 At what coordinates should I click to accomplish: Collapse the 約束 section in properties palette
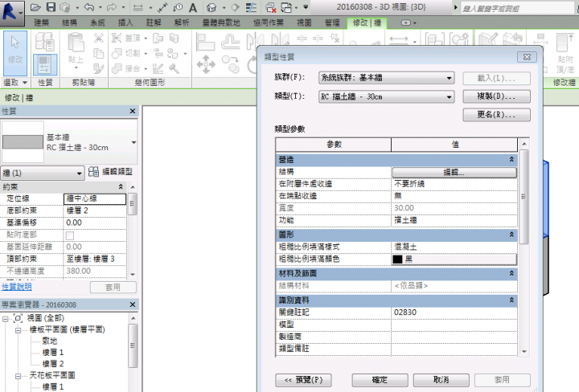(x=121, y=187)
